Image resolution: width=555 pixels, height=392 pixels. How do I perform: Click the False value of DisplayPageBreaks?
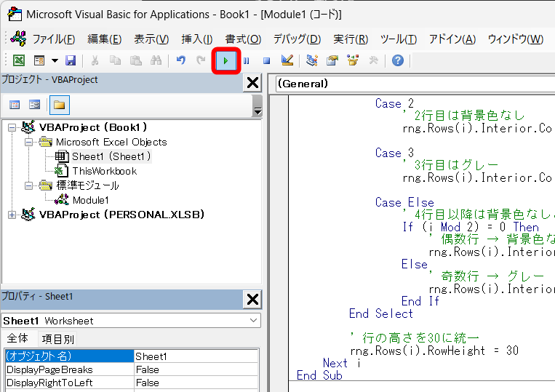pos(196,369)
